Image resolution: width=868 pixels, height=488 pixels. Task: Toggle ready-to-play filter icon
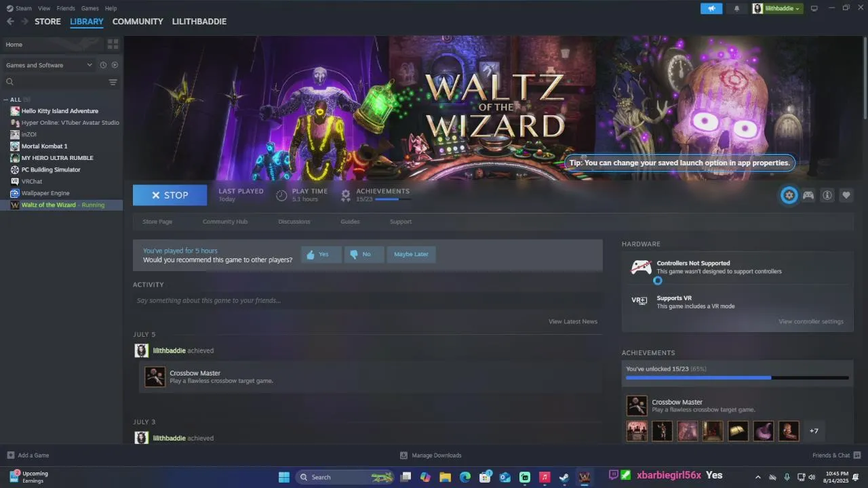(x=115, y=65)
